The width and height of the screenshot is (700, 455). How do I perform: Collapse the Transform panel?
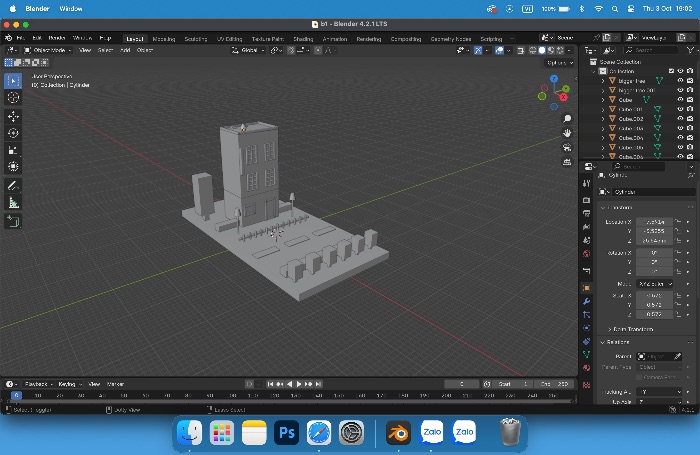616,208
